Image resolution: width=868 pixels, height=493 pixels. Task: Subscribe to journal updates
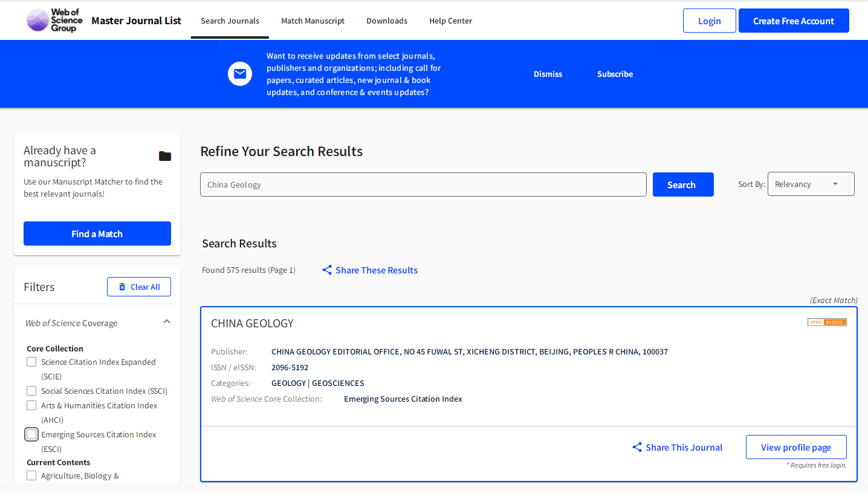(x=615, y=74)
